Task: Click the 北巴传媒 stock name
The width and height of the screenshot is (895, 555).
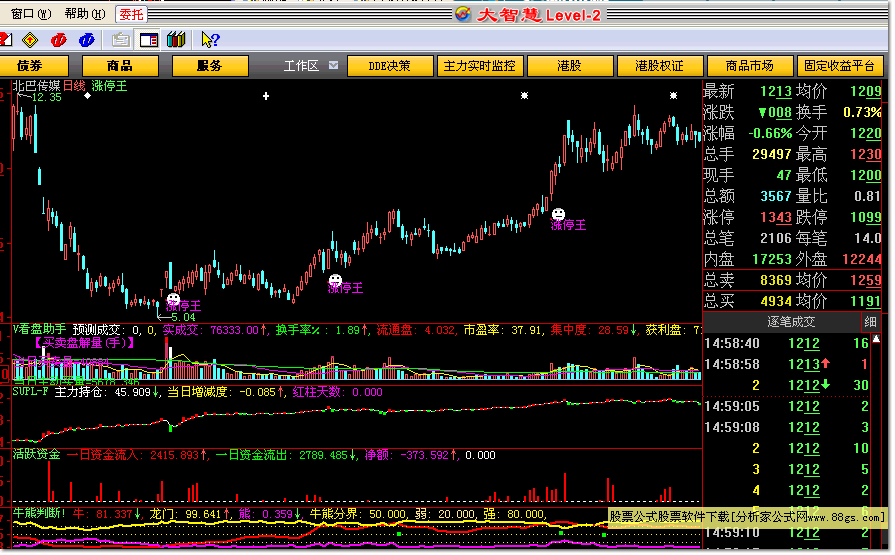Action: pos(36,86)
